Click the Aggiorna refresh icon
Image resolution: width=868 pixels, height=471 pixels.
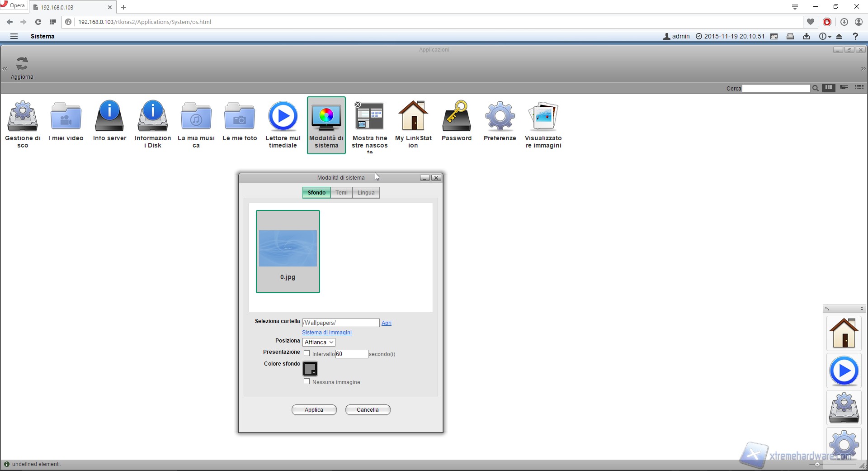[x=22, y=64]
